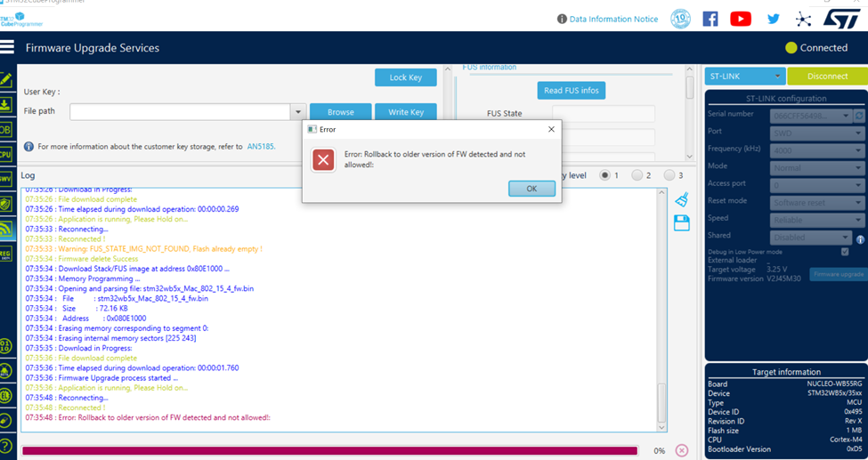Open the Reset mode dropdown
The image size is (868, 460).
pyautogui.click(x=817, y=203)
